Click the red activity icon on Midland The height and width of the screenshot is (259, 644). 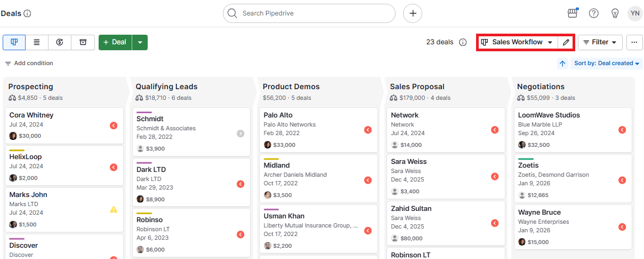[368, 180]
